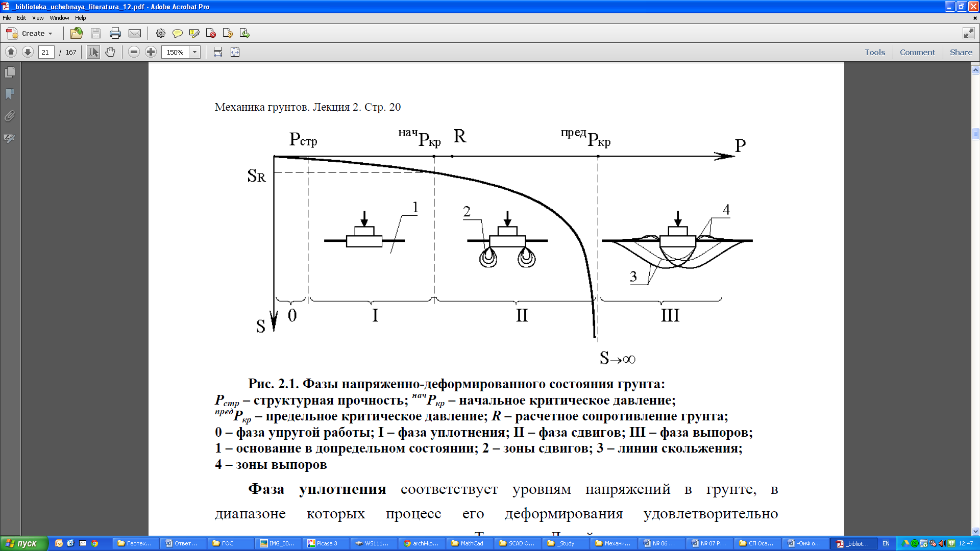Switch to № 06 Word document
The image size is (980, 551).
(661, 543)
